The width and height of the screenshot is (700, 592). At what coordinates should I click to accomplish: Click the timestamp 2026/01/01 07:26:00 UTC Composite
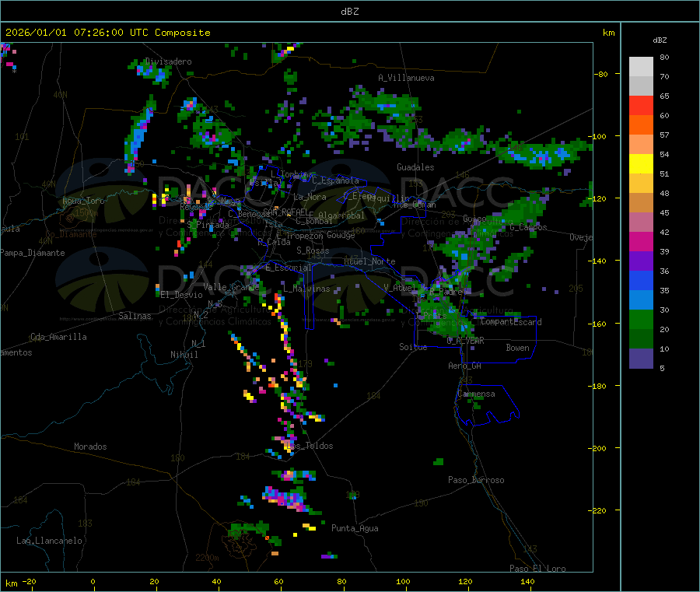[107, 33]
